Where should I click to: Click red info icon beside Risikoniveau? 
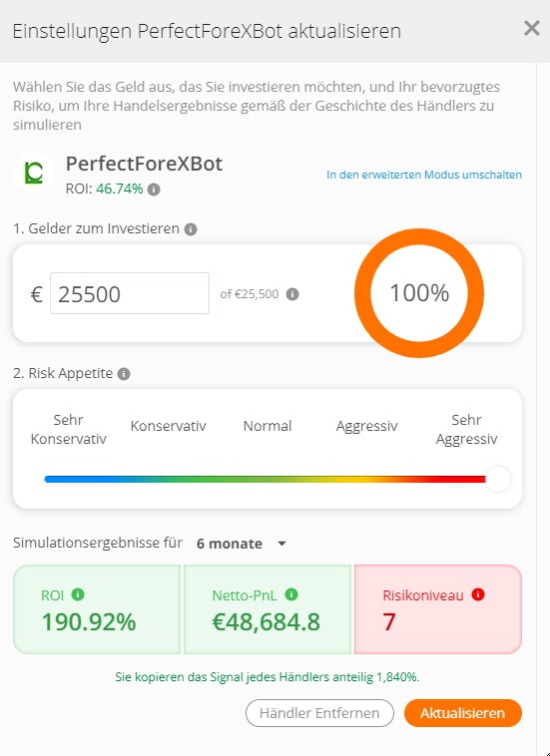(x=477, y=595)
